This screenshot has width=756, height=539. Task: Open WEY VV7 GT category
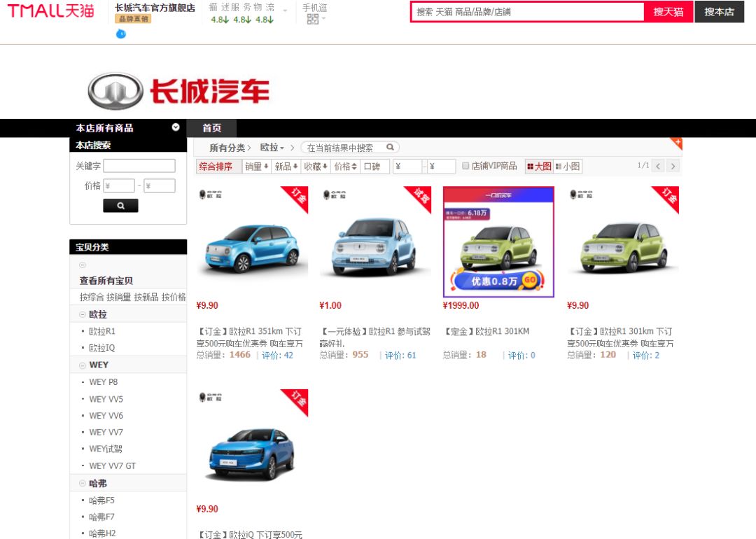(x=112, y=465)
